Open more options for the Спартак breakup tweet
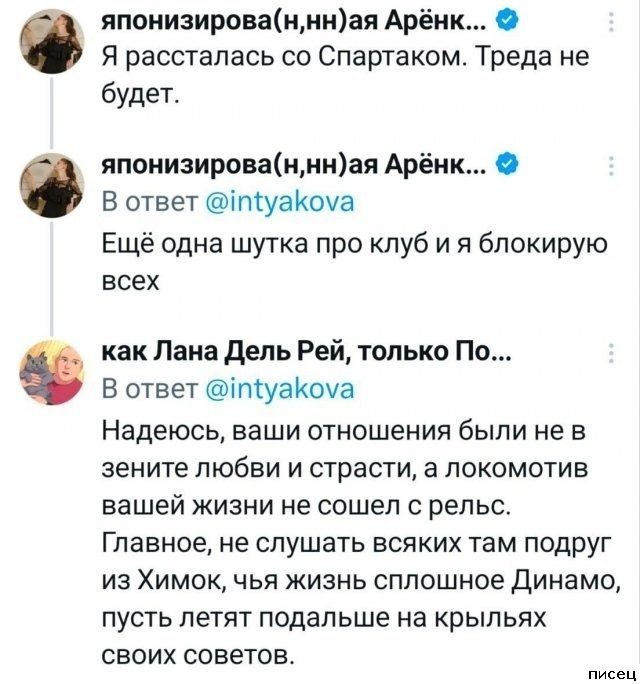This screenshot has height=684, width=640. [x=611, y=22]
